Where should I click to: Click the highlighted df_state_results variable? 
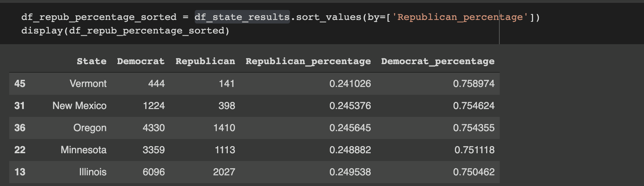tap(242, 17)
